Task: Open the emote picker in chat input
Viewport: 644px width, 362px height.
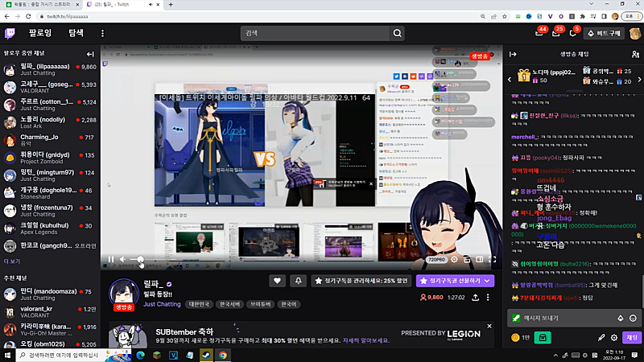Action: [633, 318]
